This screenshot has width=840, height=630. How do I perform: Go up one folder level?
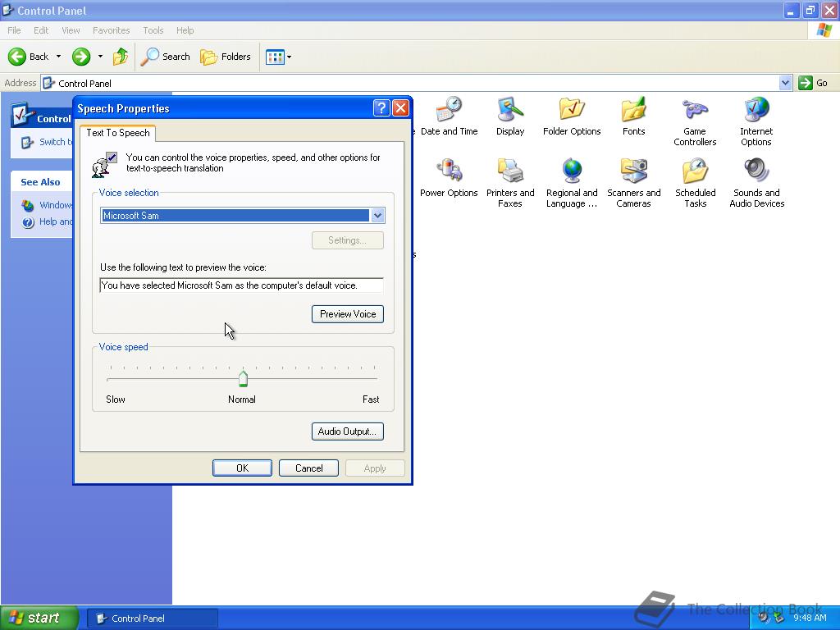coord(121,57)
